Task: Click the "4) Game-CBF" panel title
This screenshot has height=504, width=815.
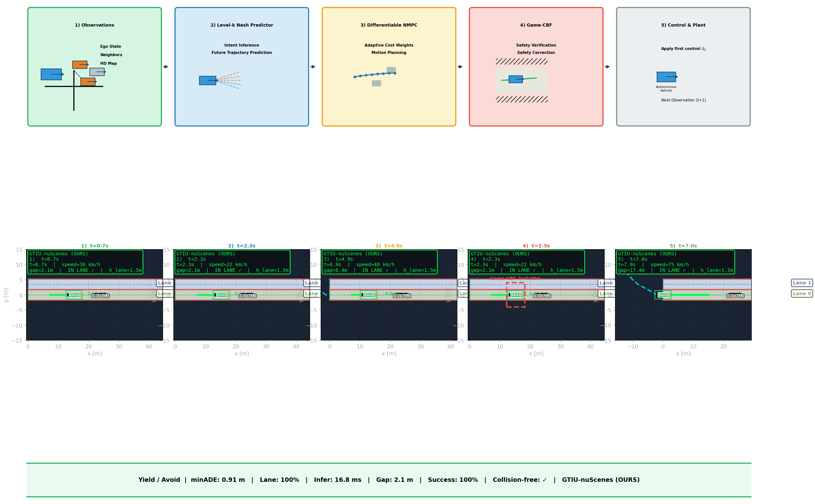Action: point(536,25)
